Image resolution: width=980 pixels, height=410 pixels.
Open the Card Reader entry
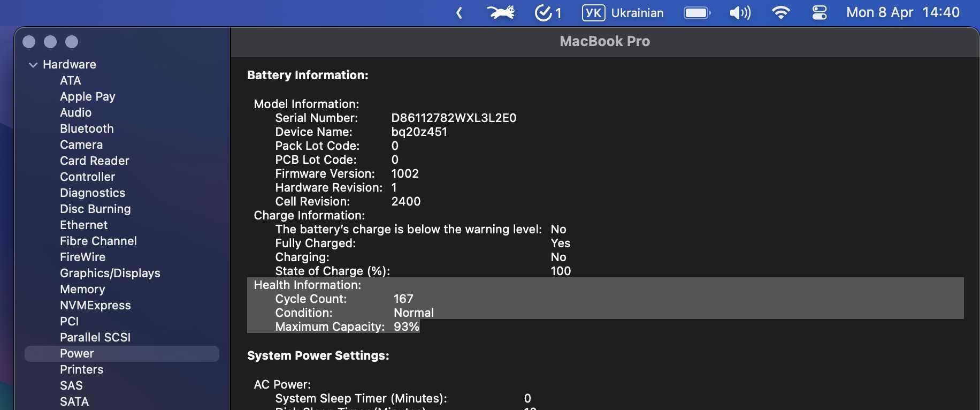(95, 161)
